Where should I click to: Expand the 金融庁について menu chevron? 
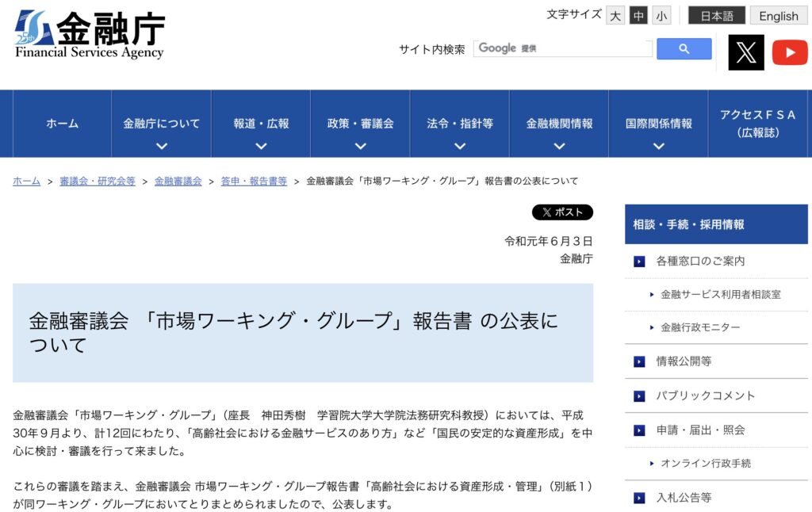click(162, 146)
